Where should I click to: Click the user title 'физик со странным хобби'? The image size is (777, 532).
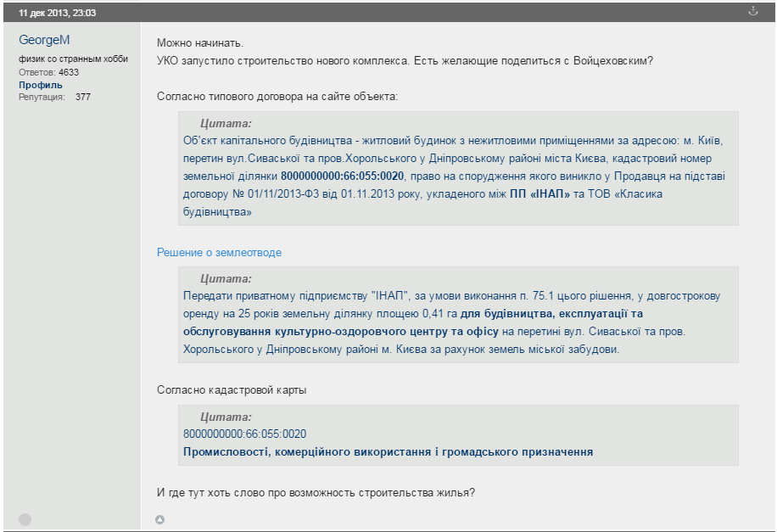click(x=74, y=59)
